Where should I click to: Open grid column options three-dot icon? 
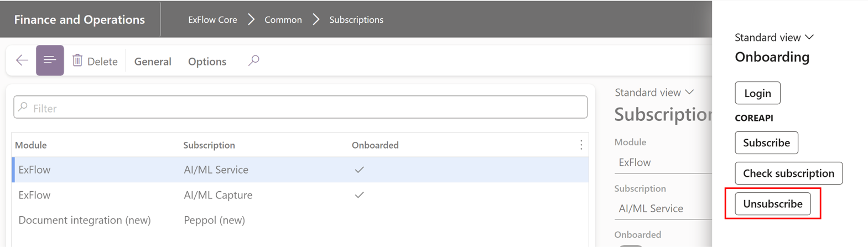[581, 145]
